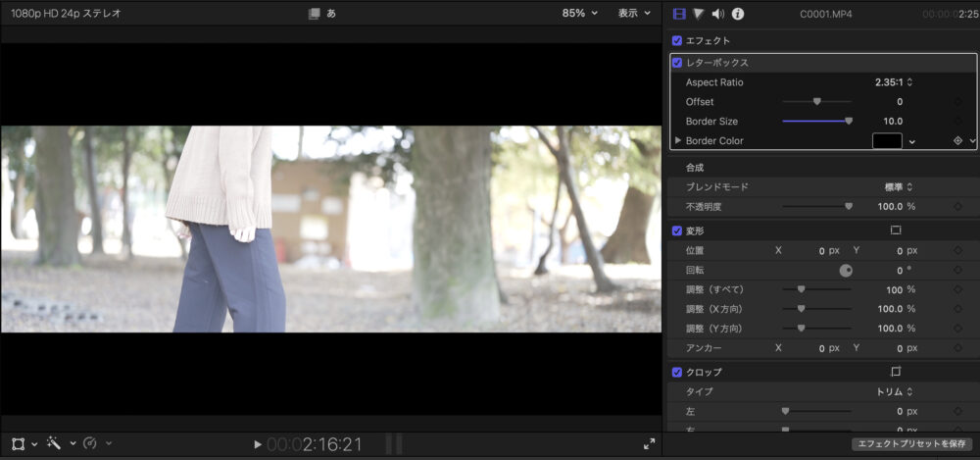Toggle the 変形 checkbox
The width and height of the screenshot is (980, 460).
pyautogui.click(x=677, y=230)
